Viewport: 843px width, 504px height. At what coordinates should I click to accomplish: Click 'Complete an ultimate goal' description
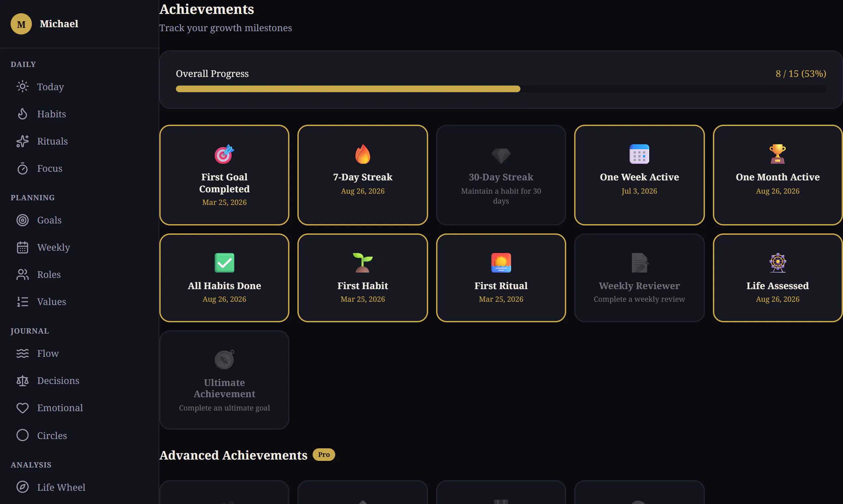tap(224, 408)
